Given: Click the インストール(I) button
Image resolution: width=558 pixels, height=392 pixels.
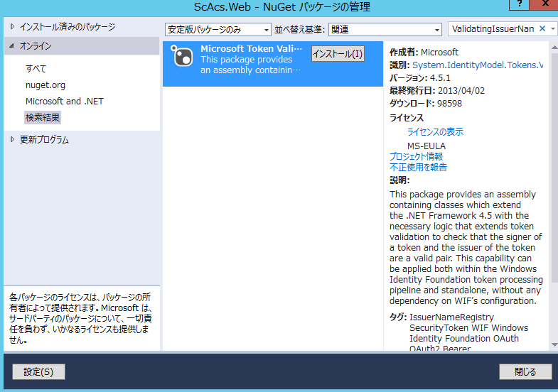Looking at the screenshot, I should point(338,54).
